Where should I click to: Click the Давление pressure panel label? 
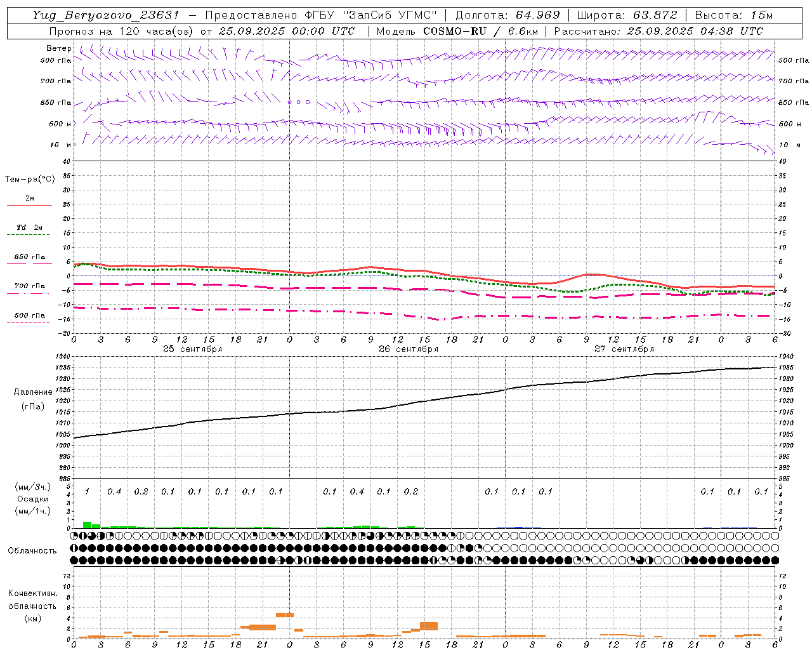33,392
